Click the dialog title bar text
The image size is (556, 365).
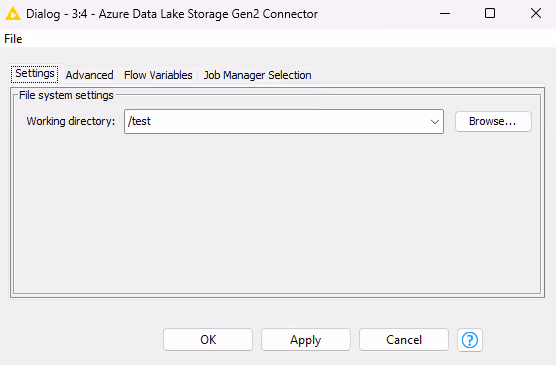pos(172,14)
